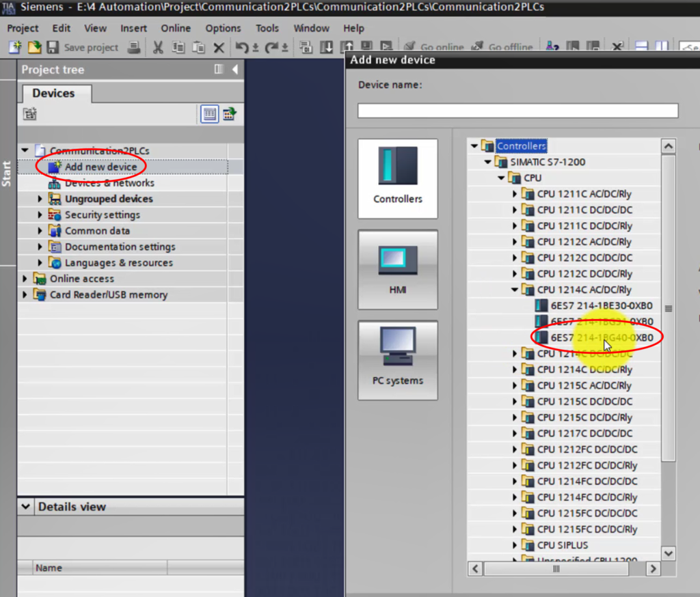Click Save project button
The image size is (700, 597).
[x=83, y=48]
